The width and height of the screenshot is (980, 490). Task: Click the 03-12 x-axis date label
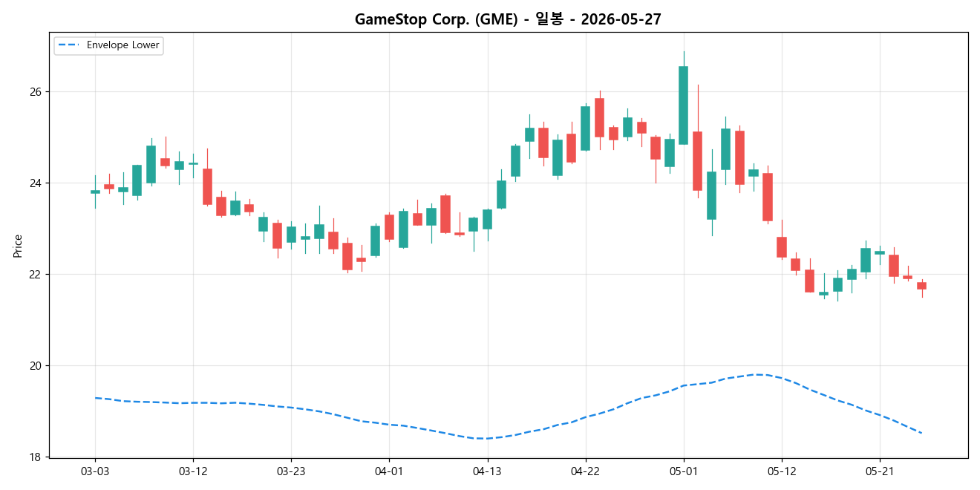point(193,471)
